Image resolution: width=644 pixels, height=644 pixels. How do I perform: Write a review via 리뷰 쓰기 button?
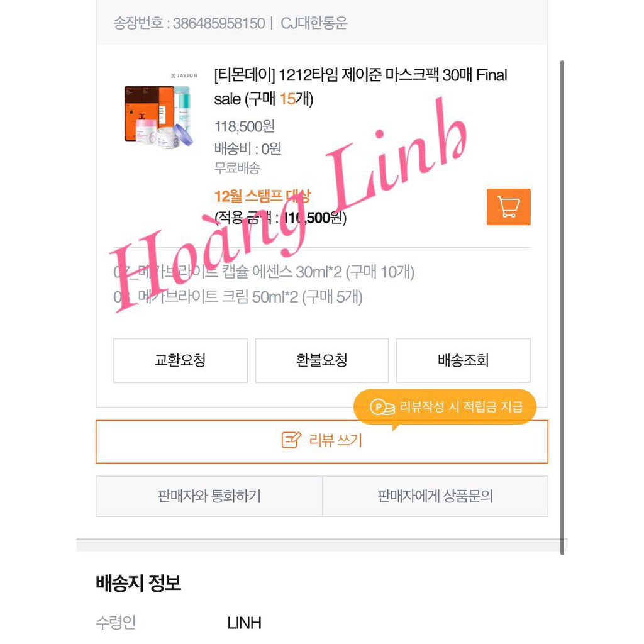[x=322, y=441]
